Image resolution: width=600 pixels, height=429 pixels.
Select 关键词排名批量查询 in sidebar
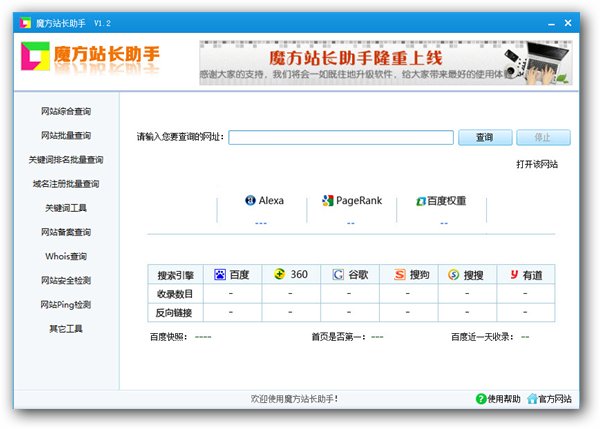point(66,160)
